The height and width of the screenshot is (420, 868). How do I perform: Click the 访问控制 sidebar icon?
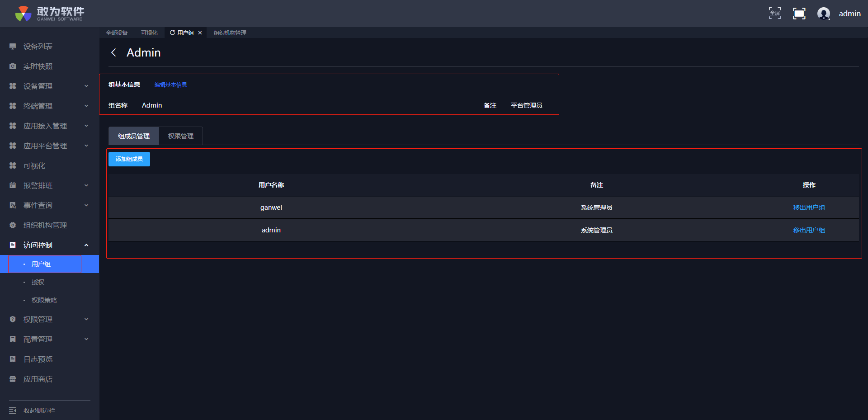(13, 245)
